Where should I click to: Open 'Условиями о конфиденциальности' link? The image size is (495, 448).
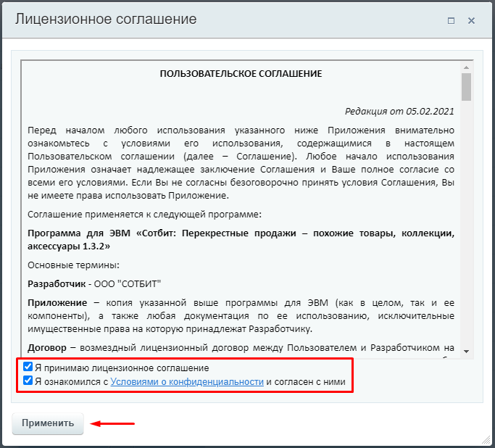[x=187, y=382]
